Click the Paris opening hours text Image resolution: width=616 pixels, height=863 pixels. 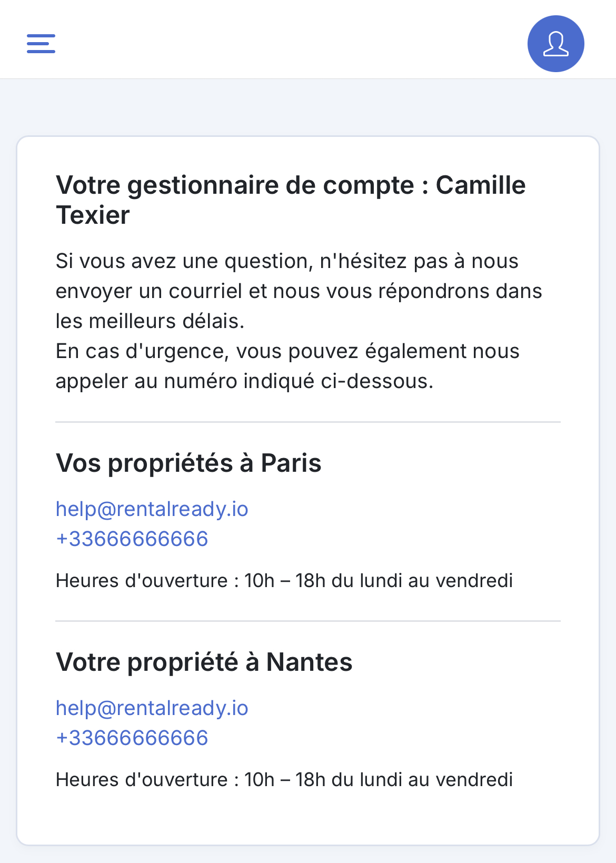tap(284, 581)
